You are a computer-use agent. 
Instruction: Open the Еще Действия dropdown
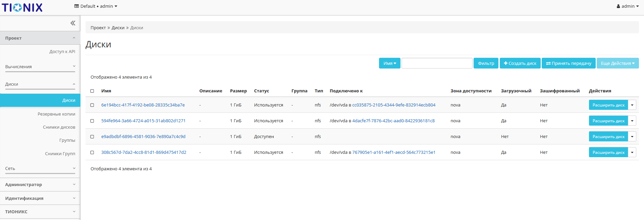[x=618, y=63]
